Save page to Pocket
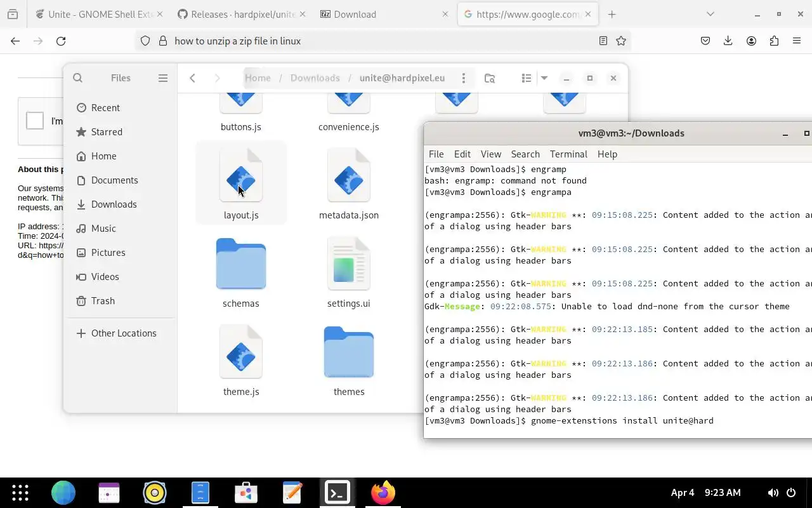Screen dimensions: 812x508 [705, 41]
